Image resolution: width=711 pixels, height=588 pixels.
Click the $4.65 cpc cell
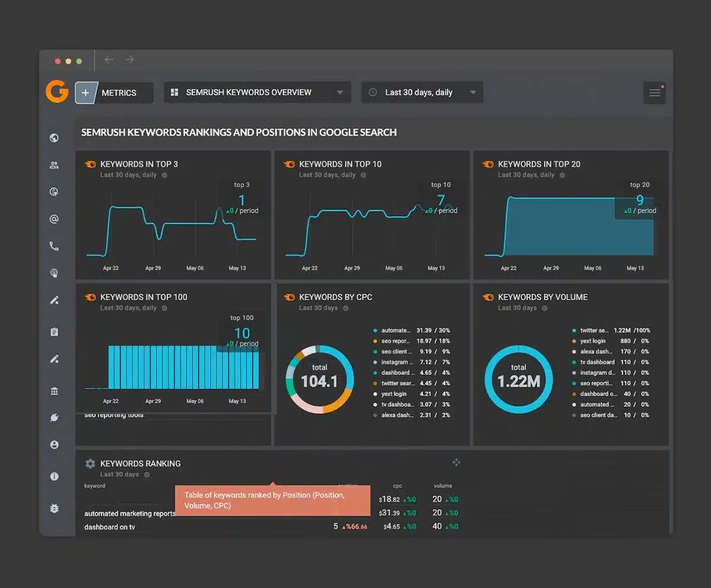pyautogui.click(x=392, y=526)
